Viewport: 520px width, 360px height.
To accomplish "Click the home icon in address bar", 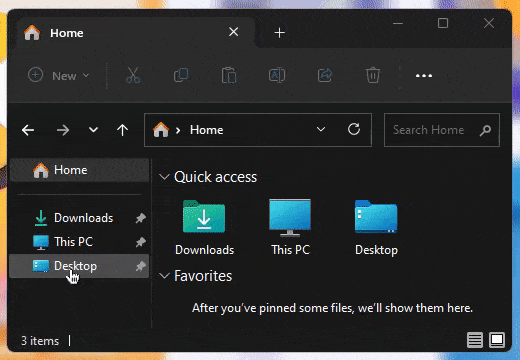I will (161, 129).
